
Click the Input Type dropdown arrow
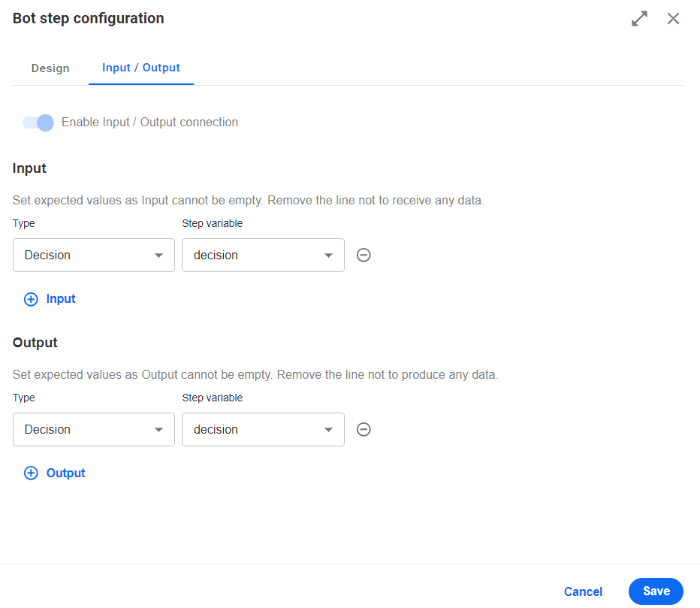[x=158, y=255]
